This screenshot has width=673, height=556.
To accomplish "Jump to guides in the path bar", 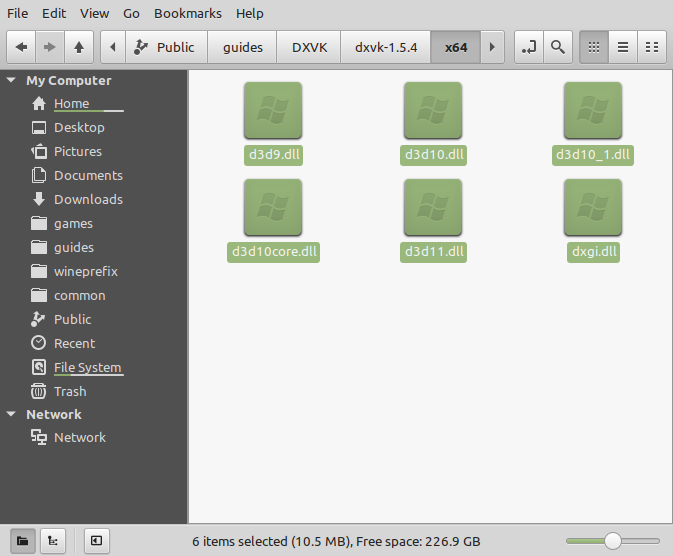I will (x=243, y=47).
